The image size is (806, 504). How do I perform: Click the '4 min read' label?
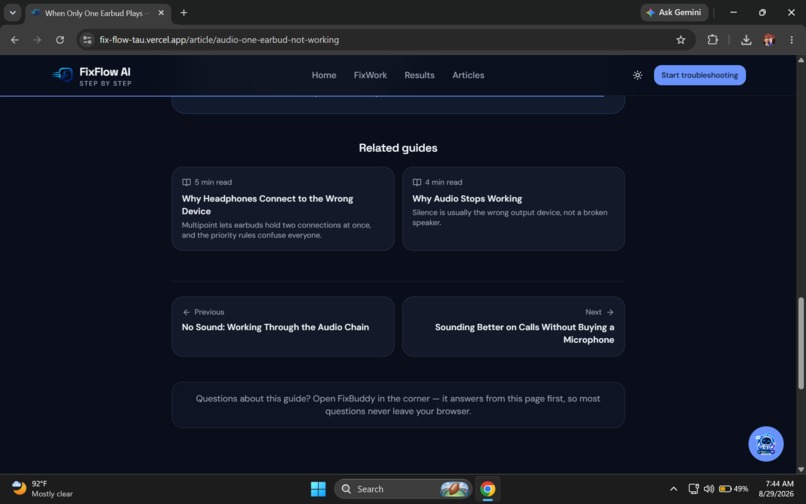point(444,182)
